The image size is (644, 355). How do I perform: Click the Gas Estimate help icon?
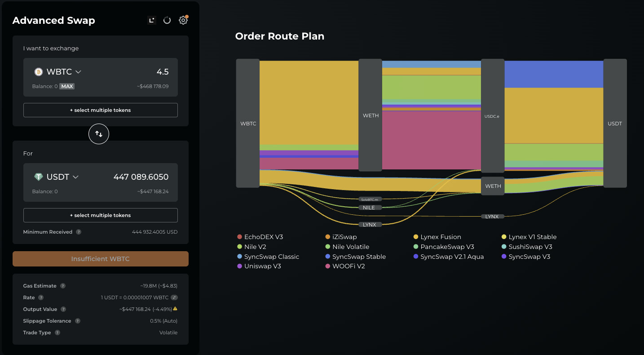pos(63,286)
